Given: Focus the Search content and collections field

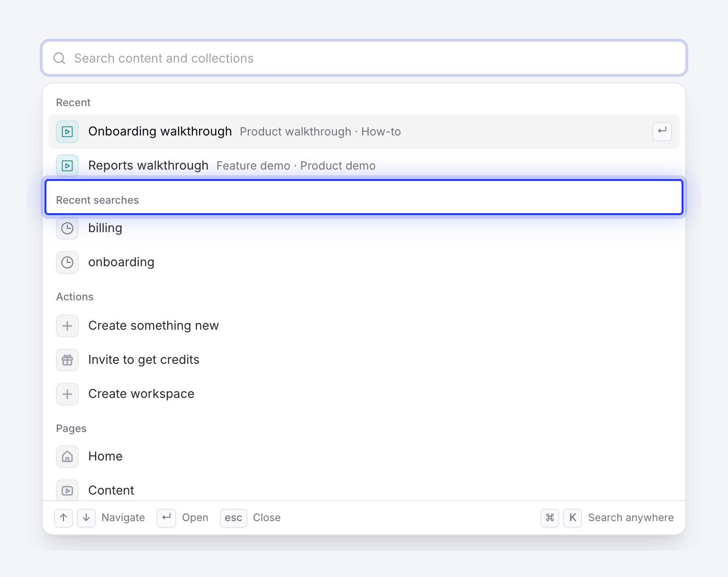Looking at the screenshot, I should pos(364,58).
